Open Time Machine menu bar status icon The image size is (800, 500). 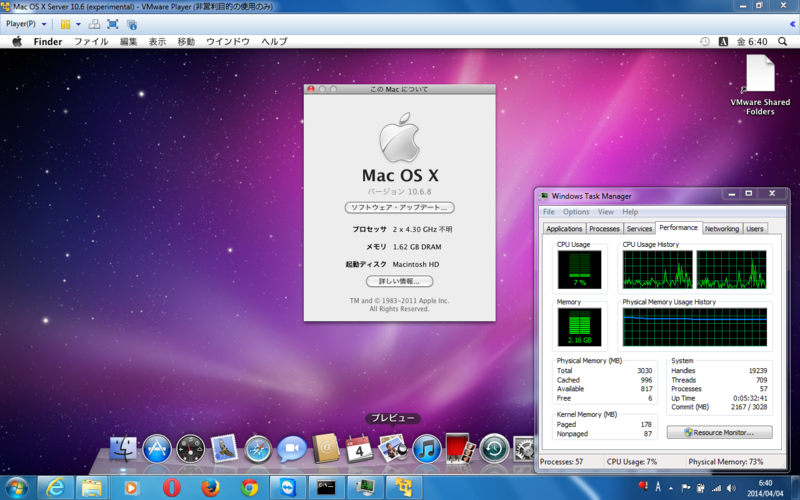click(705, 41)
